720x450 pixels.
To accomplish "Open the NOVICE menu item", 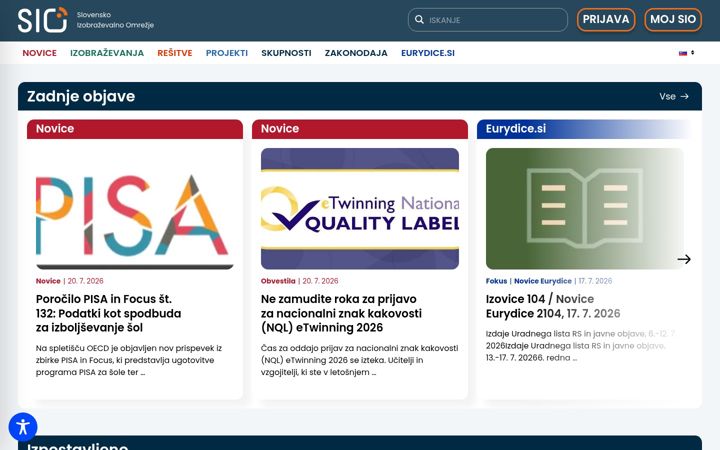I will click(x=39, y=53).
